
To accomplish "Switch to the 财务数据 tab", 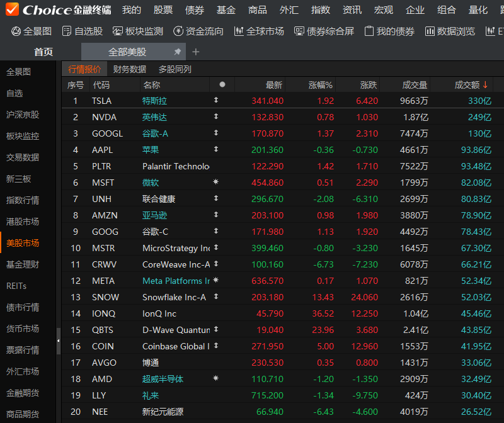I will pyautogui.click(x=130, y=69).
